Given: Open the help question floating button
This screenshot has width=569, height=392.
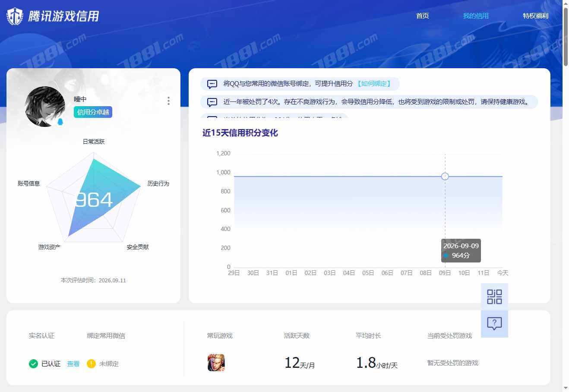Looking at the screenshot, I should (x=494, y=324).
